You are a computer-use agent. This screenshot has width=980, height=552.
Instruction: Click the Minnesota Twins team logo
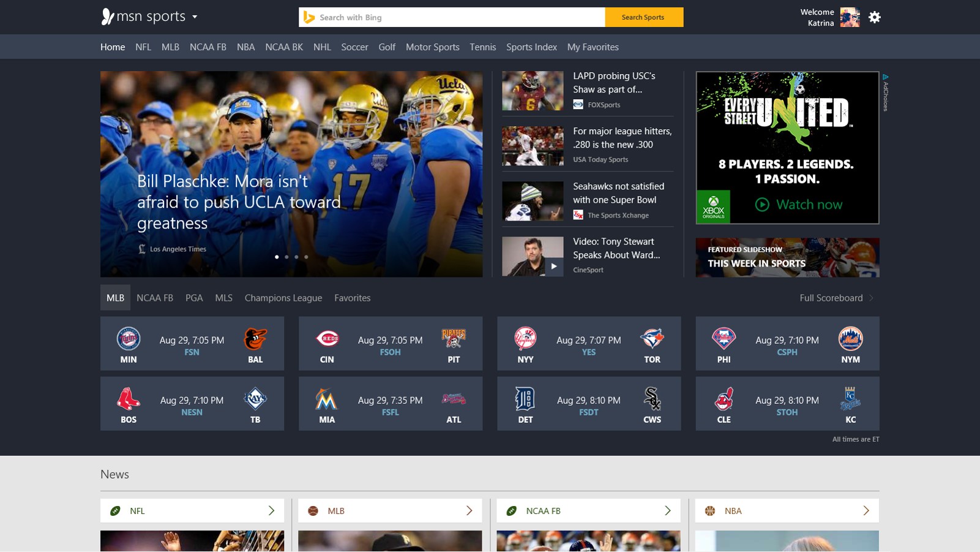[x=129, y=339]
